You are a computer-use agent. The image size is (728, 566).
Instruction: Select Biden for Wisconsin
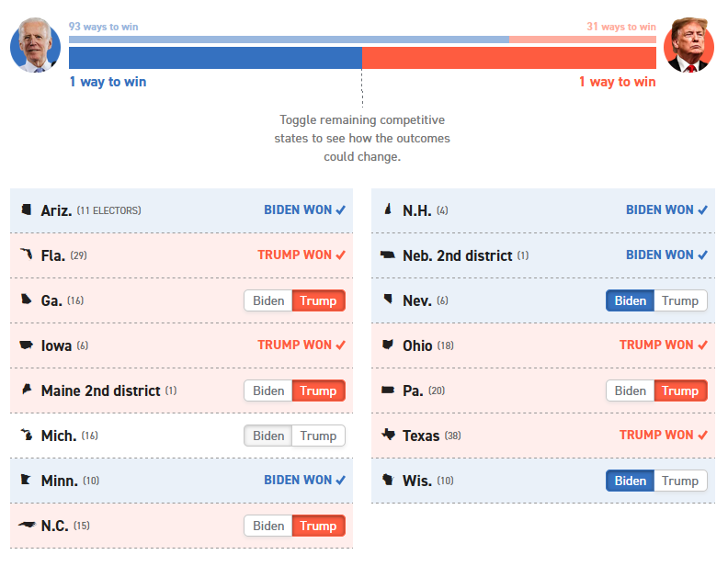tap(630, 481)
